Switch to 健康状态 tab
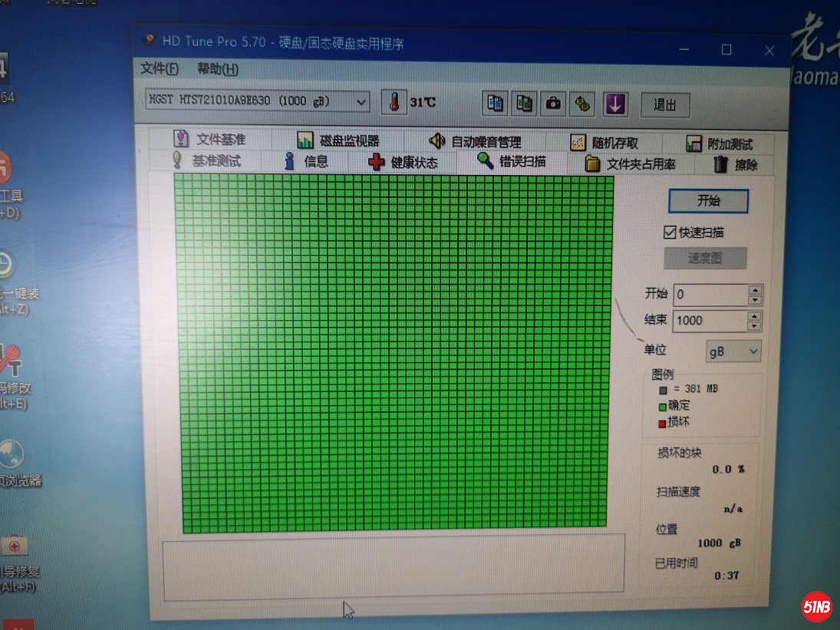Image resolution: width=840 pixels, height=630 pixels. click(403, 163)
